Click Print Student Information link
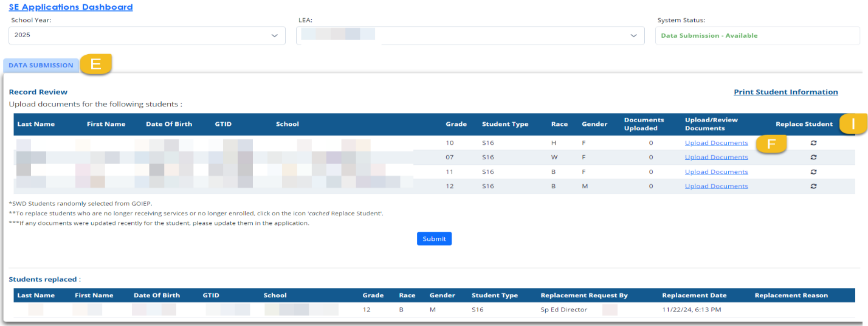 point(785,92)
